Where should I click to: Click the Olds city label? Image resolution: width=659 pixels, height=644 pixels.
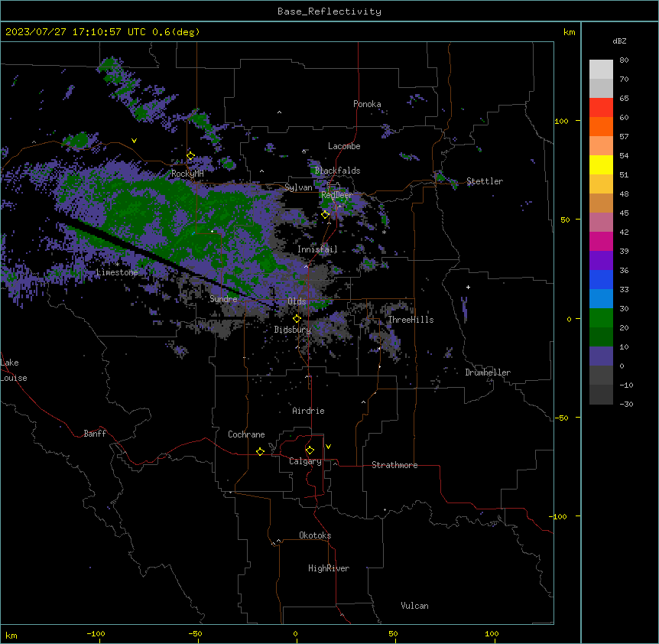click(297, 301)
